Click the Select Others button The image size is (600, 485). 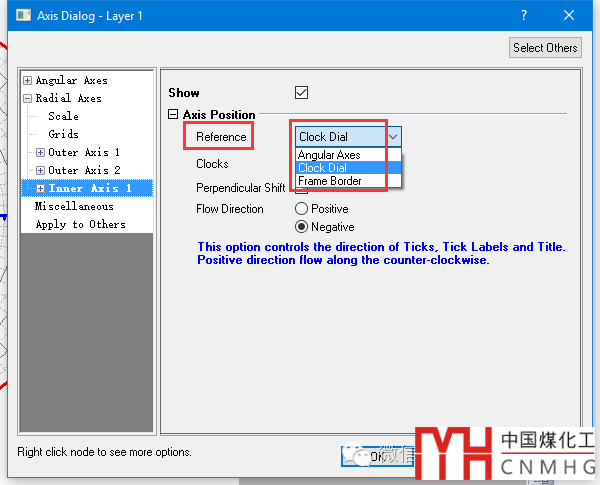pyautogui.click(x=545, y=48)
